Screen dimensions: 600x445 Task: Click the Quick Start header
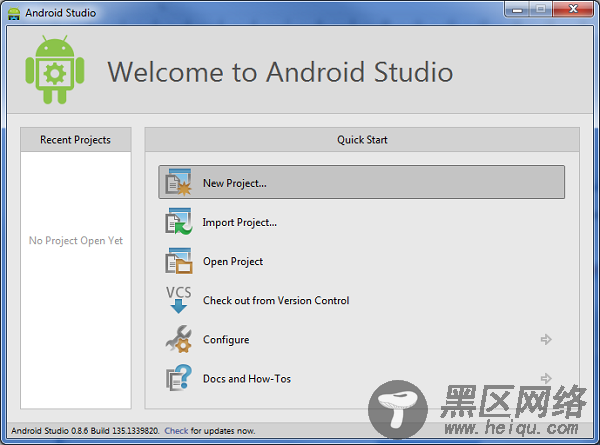362,140
